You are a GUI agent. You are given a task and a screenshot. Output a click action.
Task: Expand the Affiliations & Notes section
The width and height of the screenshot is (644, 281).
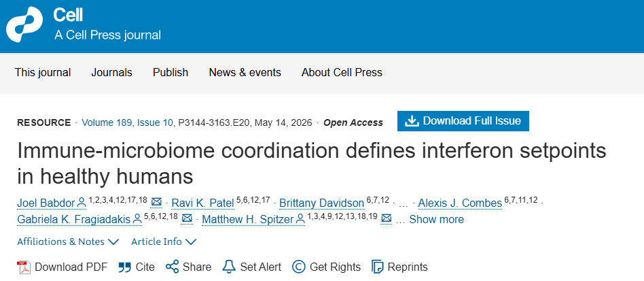[68, 242]
